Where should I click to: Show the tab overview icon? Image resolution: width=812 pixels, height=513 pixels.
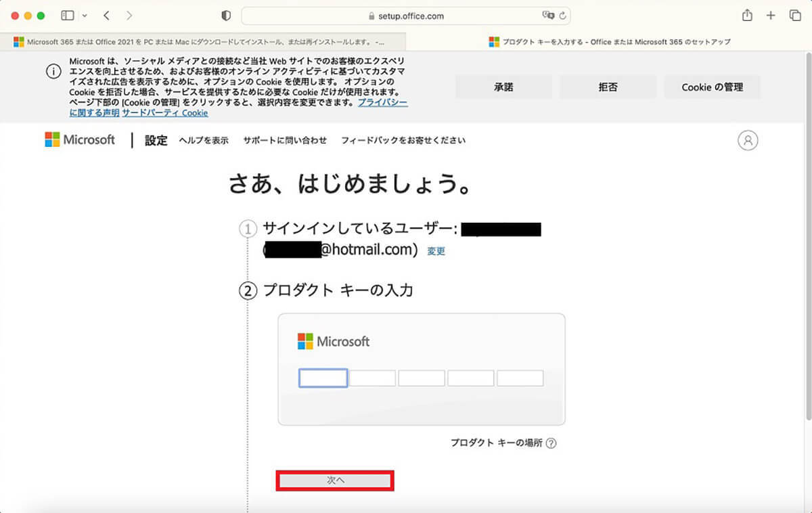point(795,16)
